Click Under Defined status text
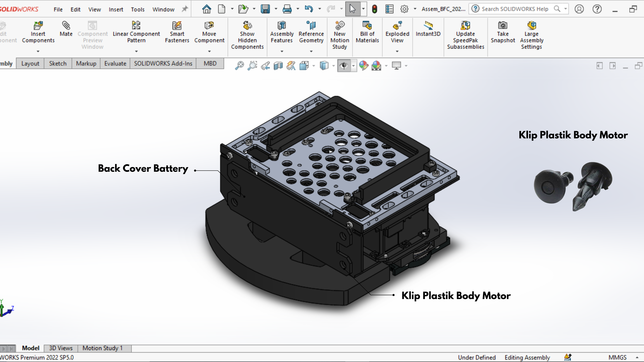This screenshot has width=644, height=362. click(477, 357)
